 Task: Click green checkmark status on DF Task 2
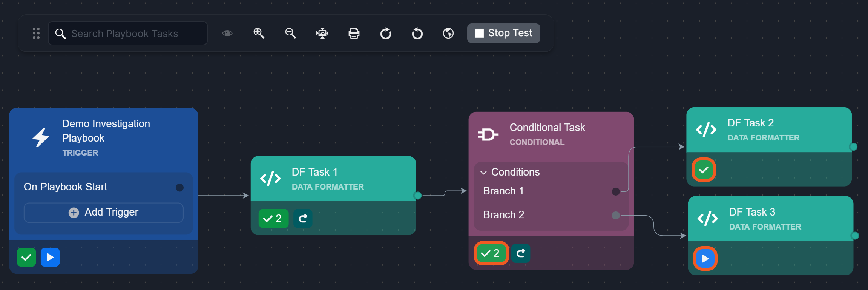(704, 170)
